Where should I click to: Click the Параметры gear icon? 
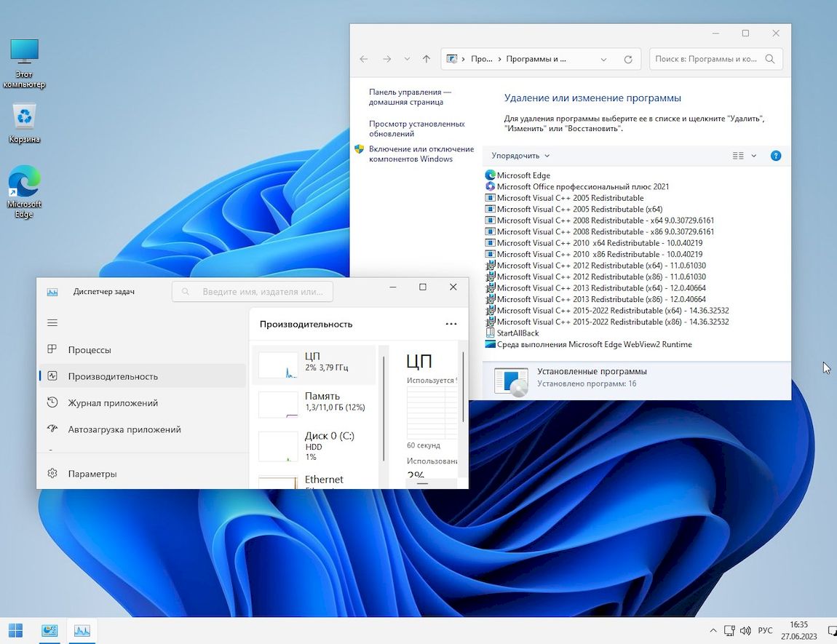(52, 473)
